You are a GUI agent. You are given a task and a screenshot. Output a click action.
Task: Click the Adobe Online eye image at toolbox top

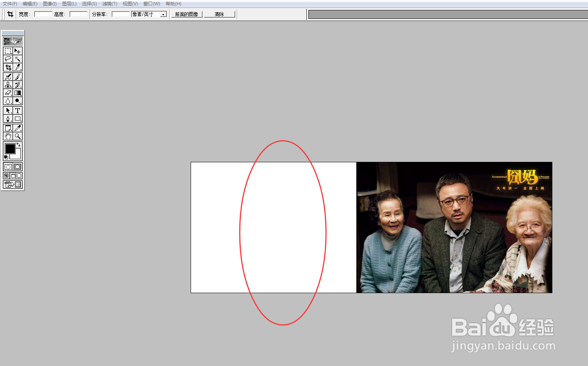[13, 41]
